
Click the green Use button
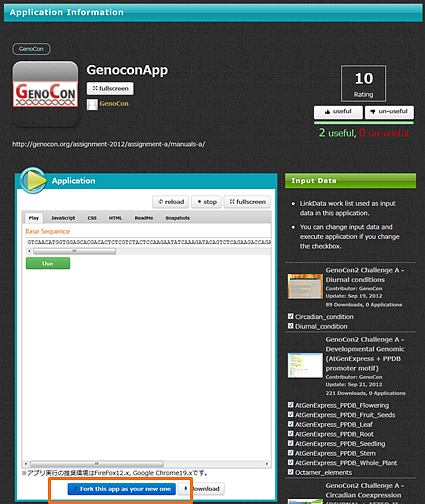(48, 263)
